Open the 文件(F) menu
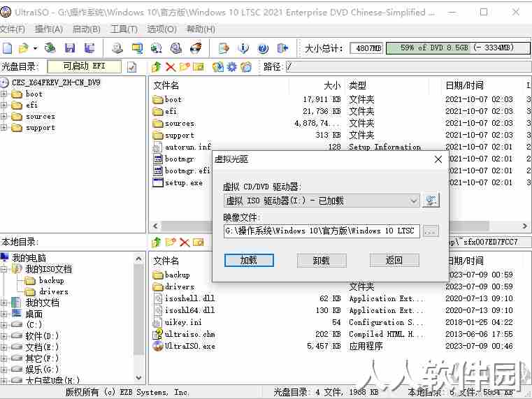The image size is (532, 399). 13,29
